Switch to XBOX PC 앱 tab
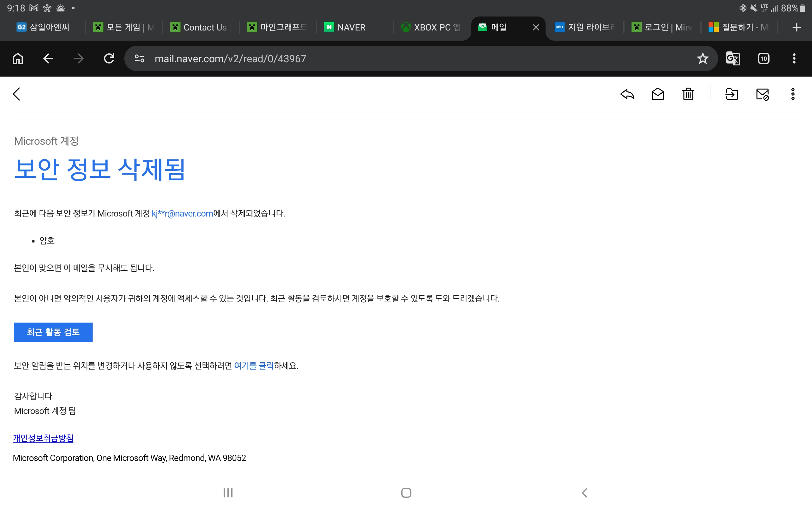The width and height of the screenshot is (812, 508). [x=431, y=27]
